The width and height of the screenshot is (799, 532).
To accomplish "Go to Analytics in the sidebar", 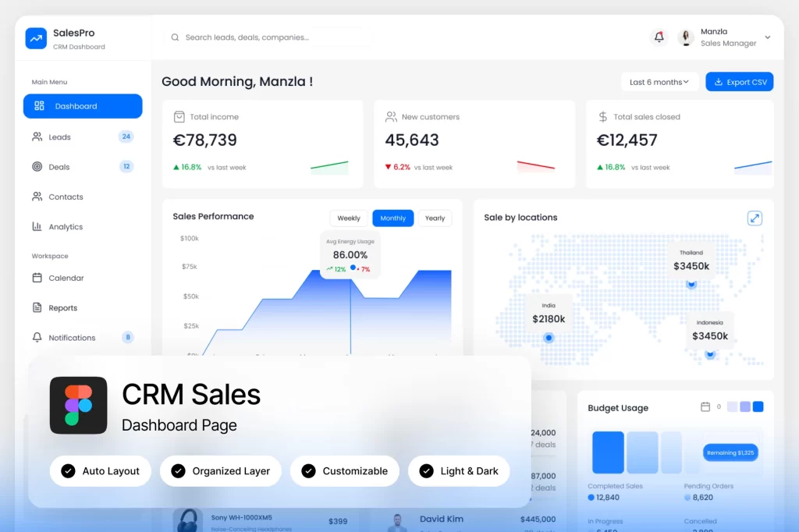I will (66, 227).
